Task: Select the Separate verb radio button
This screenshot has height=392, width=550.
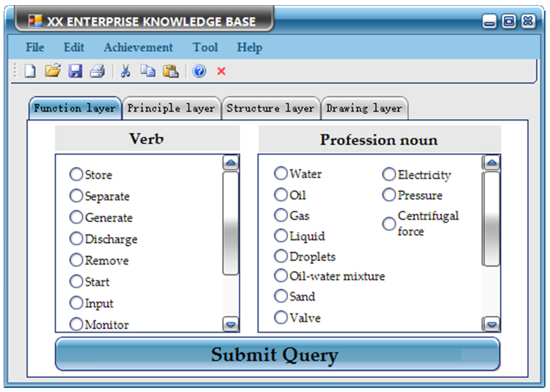Action: point(76,196)
